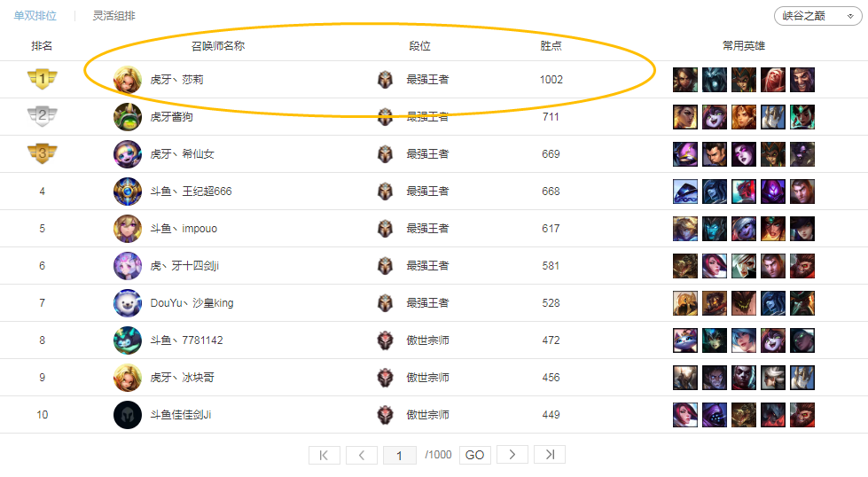This screenshot has height=477, width=868.
Task: Click the last favorite champion icon of DouYu、沙皇king
Action: point(802,303)
